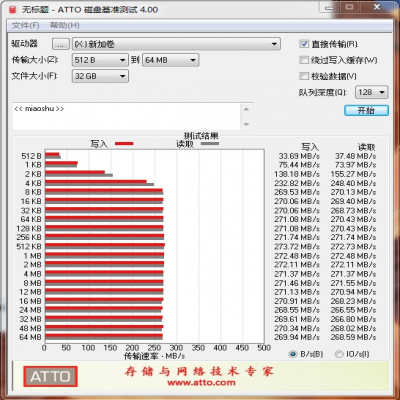This screenshot has width=400, height=400.
Task: Click write value 33.69 MB/s
Action: (299, 156)
